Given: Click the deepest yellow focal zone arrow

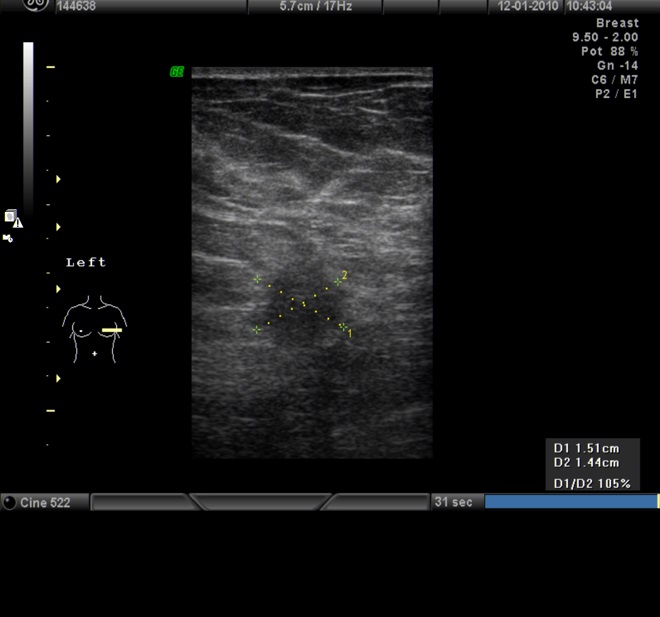Looking at the screenshot, I should point(58,378).
